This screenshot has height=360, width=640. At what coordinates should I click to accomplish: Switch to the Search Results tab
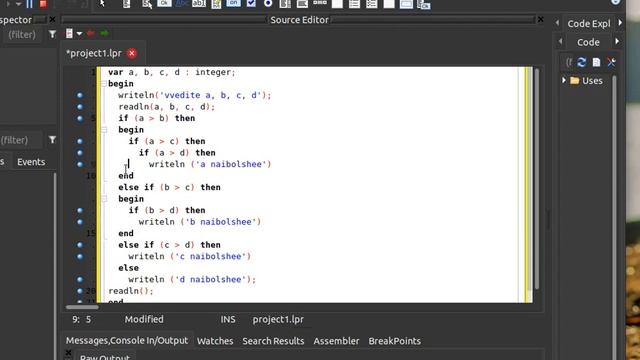pyautogui.click(x=273, y=341)
